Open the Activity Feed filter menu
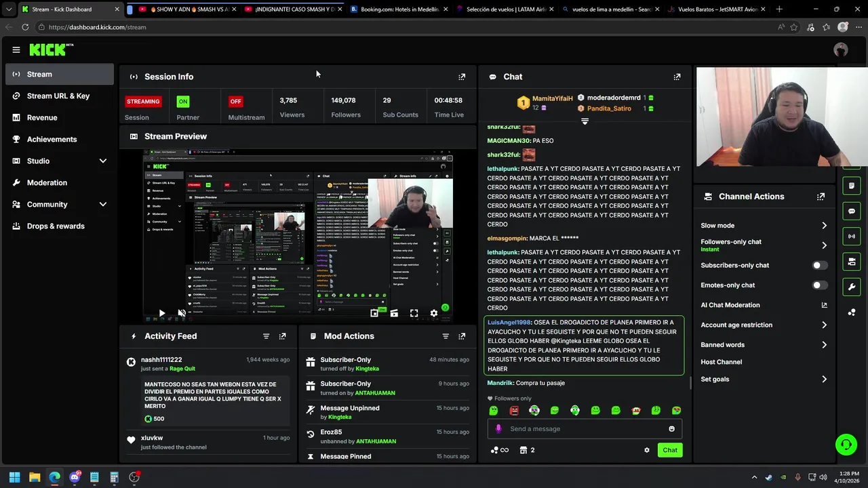The height and width of the screenshot is (488, 868). (266, 336)
